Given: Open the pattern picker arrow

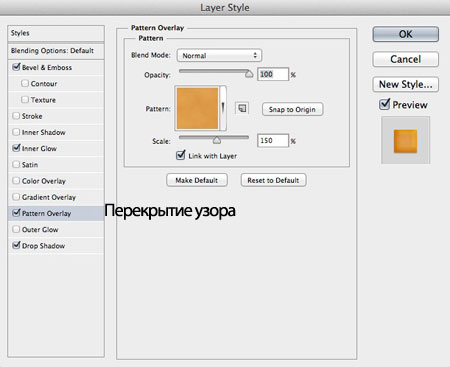Looking at the screenshot, I should coord(223,108).
